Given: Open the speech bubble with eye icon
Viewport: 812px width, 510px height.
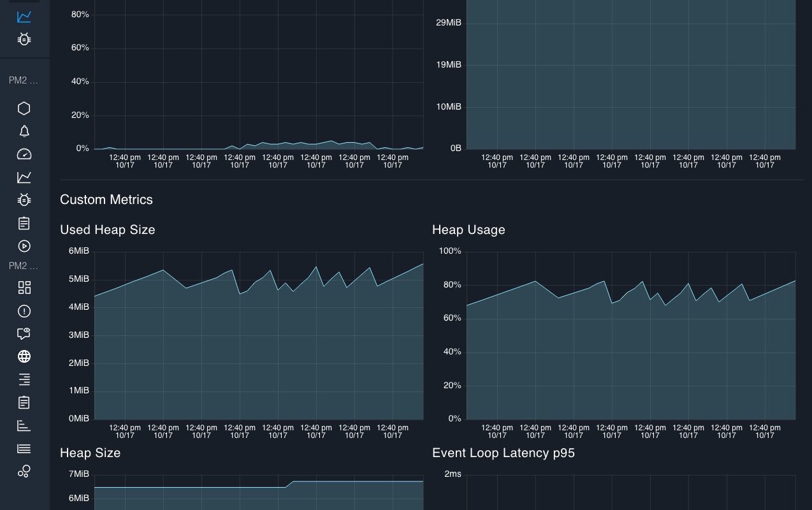Looking at the screenshot, I should pos(24,333).
